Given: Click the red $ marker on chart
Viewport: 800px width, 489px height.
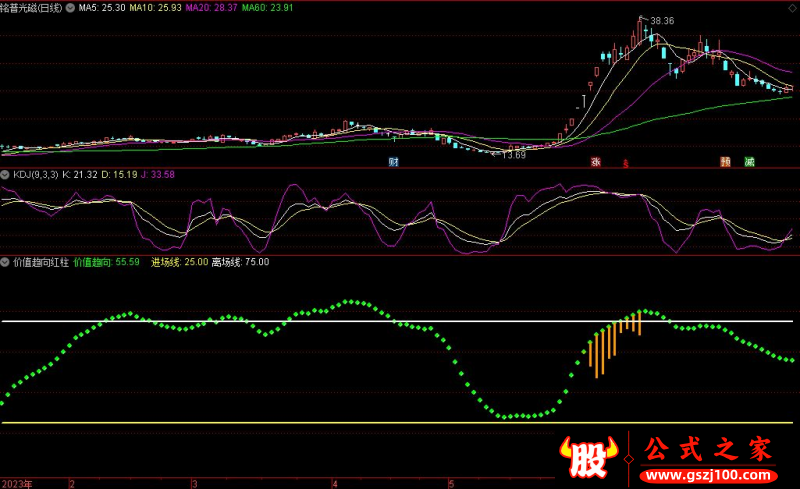Looking at the screenshot, I should click(626, 162).
